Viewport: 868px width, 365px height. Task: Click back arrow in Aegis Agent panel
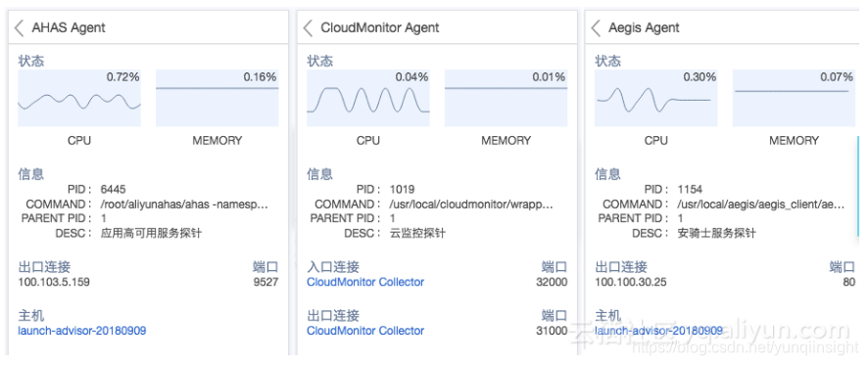597,28
